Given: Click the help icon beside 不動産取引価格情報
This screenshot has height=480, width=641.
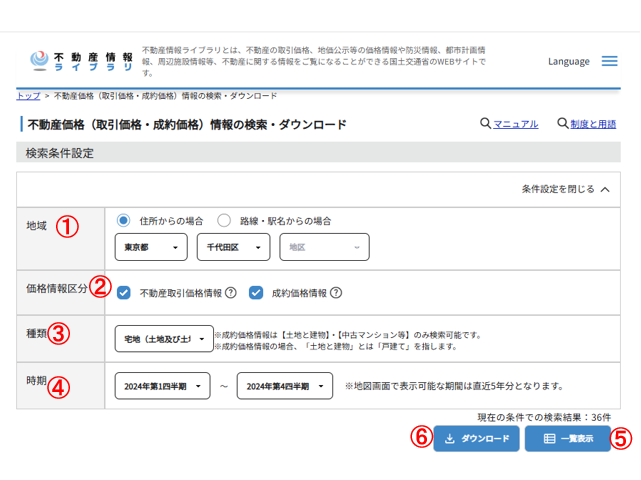Looking at the screenshot, I should [x=230, y=293].
